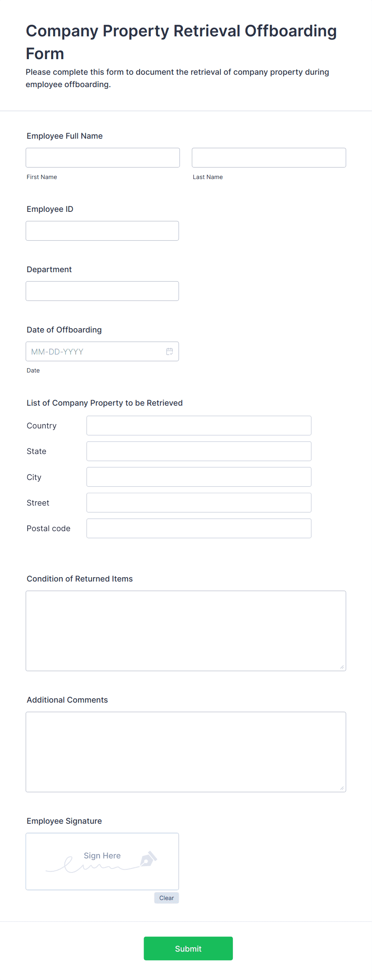Grab the Condition of Returned Items resize handle
This screenshot has height=980, width=372.
[342, 667]
